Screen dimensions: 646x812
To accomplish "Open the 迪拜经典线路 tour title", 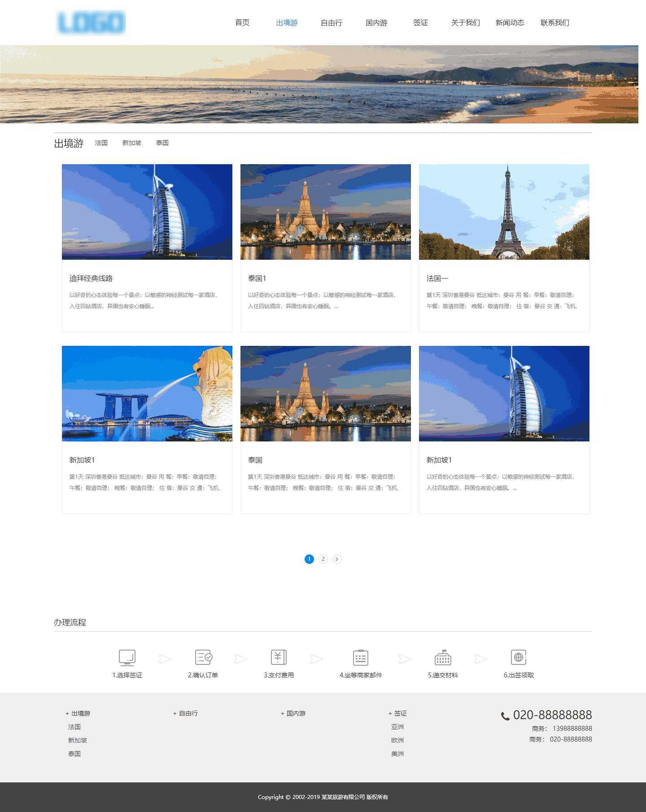I will click(x=91, y=278).
